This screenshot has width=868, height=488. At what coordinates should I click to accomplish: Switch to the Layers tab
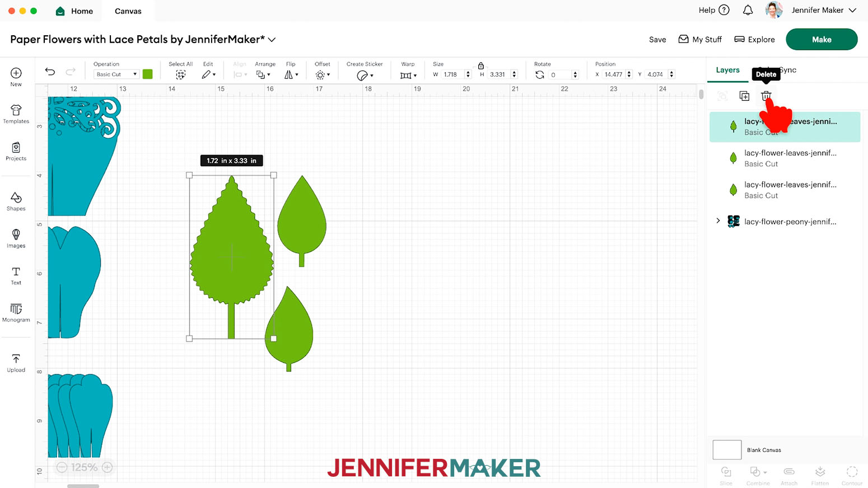(727, 70)
